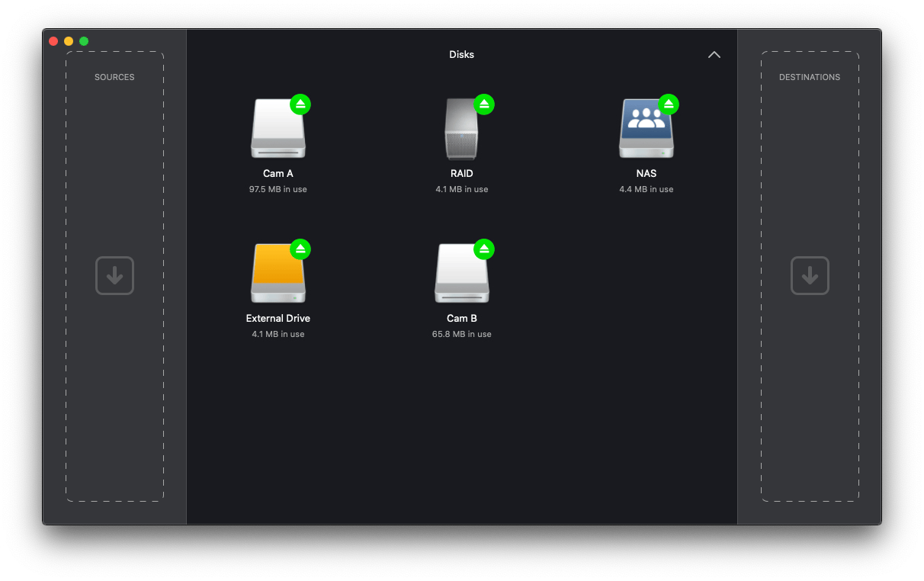Click the SOURCES panel label
This screenshot has height=581, width=924.
[x=114, y=76]
